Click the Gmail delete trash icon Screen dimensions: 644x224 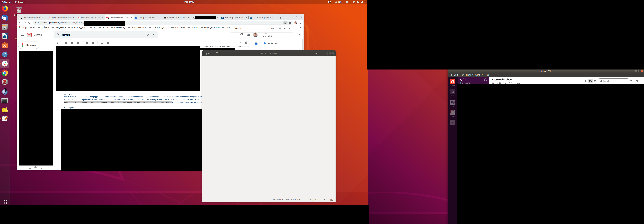point(78,43)
